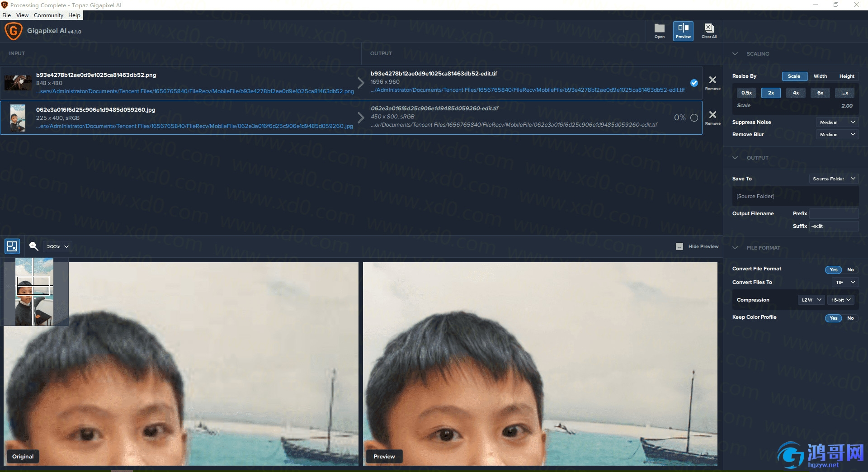Click the blue completed checkmark icon
The image size is (868, 472).
pyautogui.click(x=694, y=83)
